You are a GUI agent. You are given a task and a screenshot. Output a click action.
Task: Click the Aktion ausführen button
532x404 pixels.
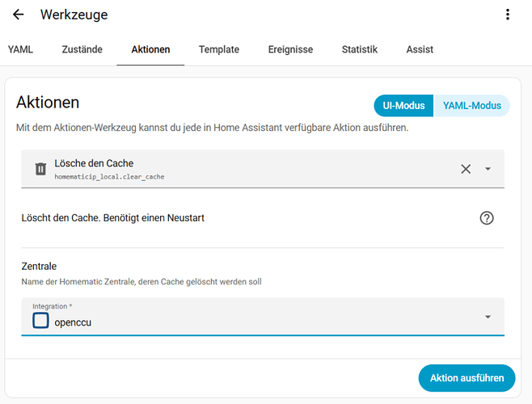point(467,378)
